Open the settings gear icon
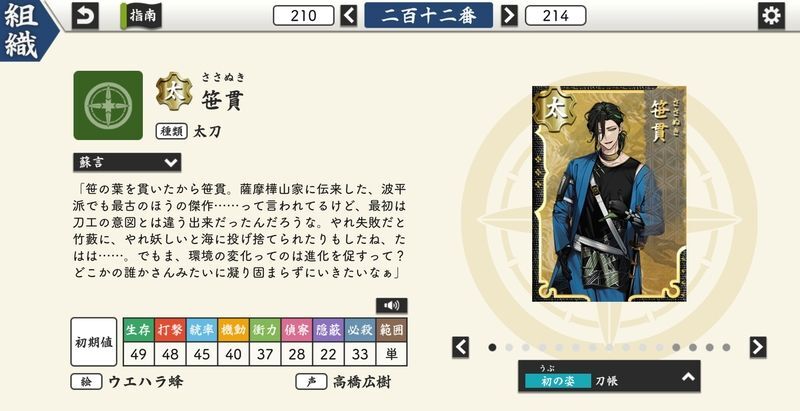The height and width of the screenshot is (411, 800). click(x=771, y=16)
